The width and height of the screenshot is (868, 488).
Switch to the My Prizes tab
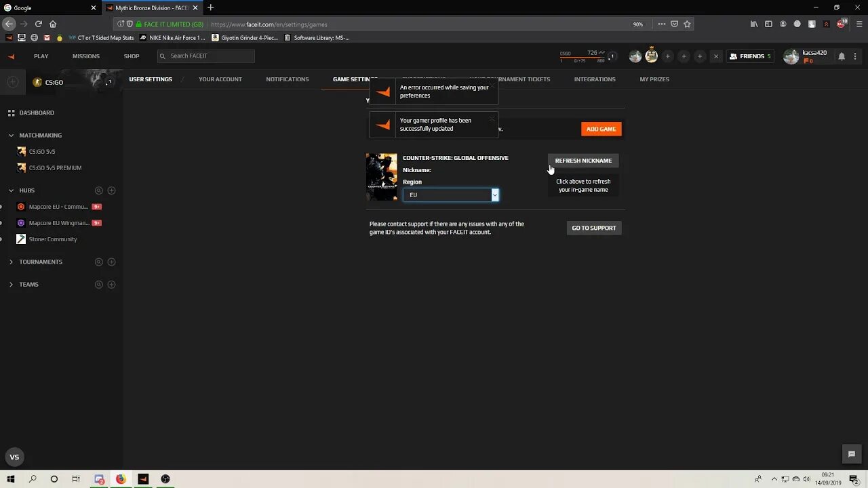pyautogui.click(x=654, y=79)
